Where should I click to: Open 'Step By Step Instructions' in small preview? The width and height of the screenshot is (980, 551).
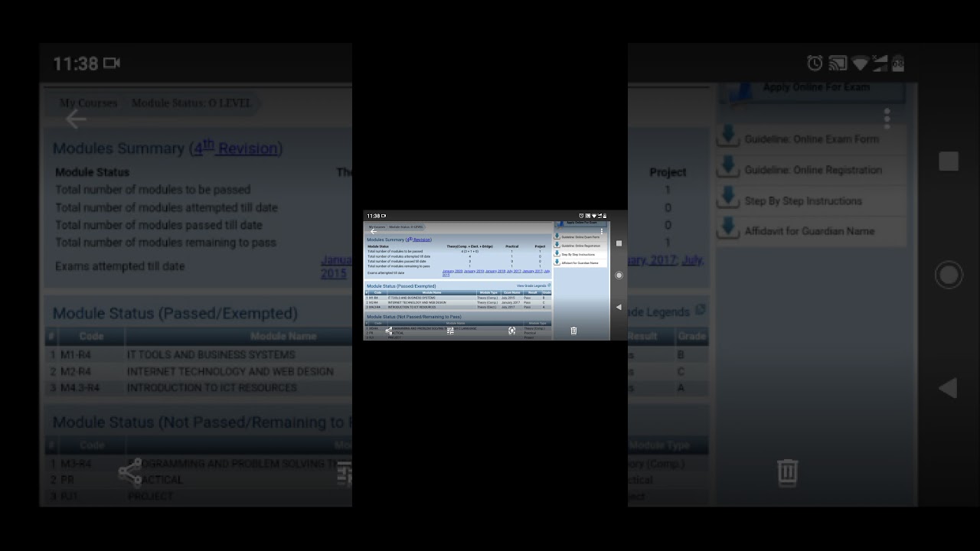[578, 255]
